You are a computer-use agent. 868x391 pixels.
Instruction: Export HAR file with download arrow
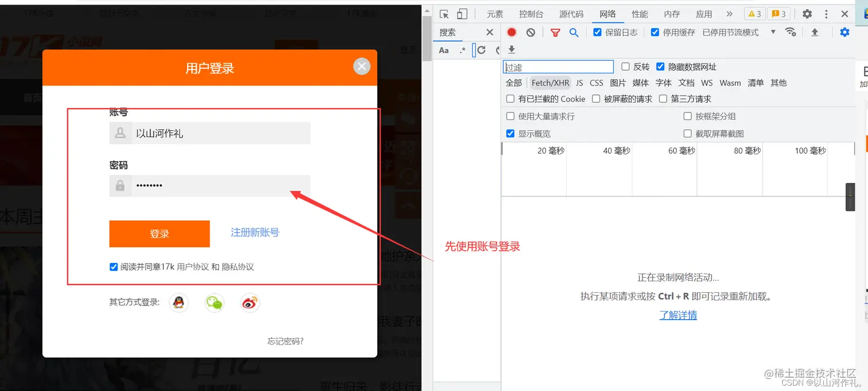(x=511, y=49)
